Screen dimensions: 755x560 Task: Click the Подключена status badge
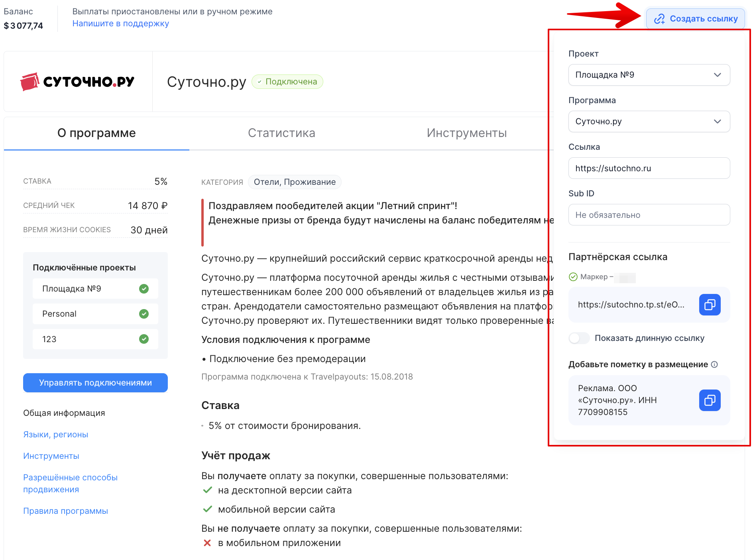click(287, 82)
